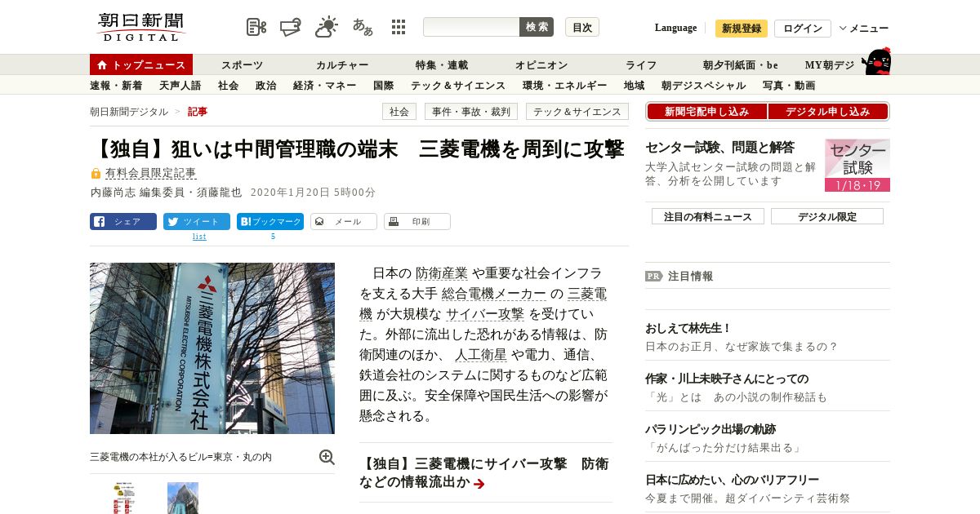Open the スポーツ tab

coord(242,65)
